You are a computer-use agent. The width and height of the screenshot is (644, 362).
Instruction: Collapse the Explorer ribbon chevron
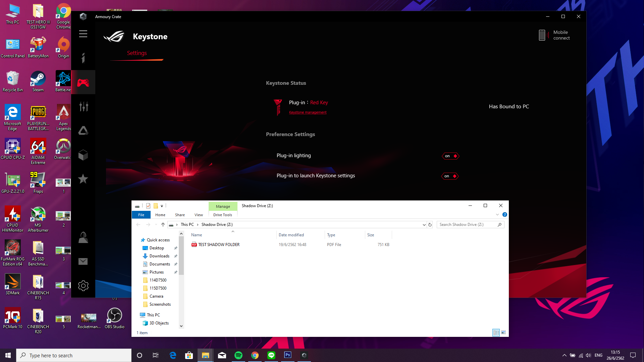497,215
